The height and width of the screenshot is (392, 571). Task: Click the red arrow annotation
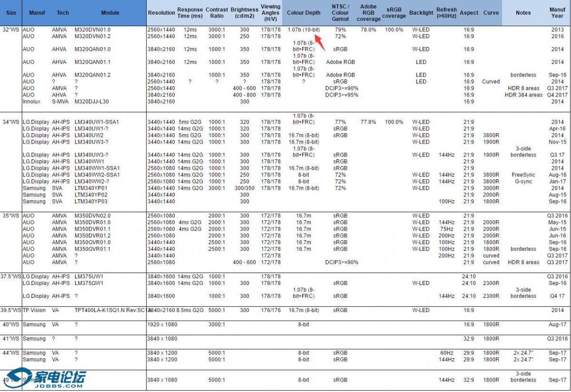320,41
